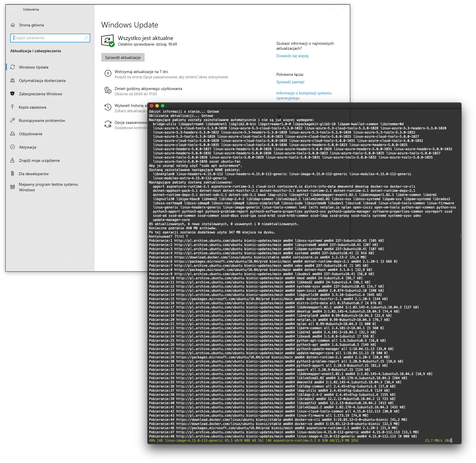Click the Aktualizacja i zabezpieczenia heading
Screen dimensions: 476x463
[x=36, y=51]
